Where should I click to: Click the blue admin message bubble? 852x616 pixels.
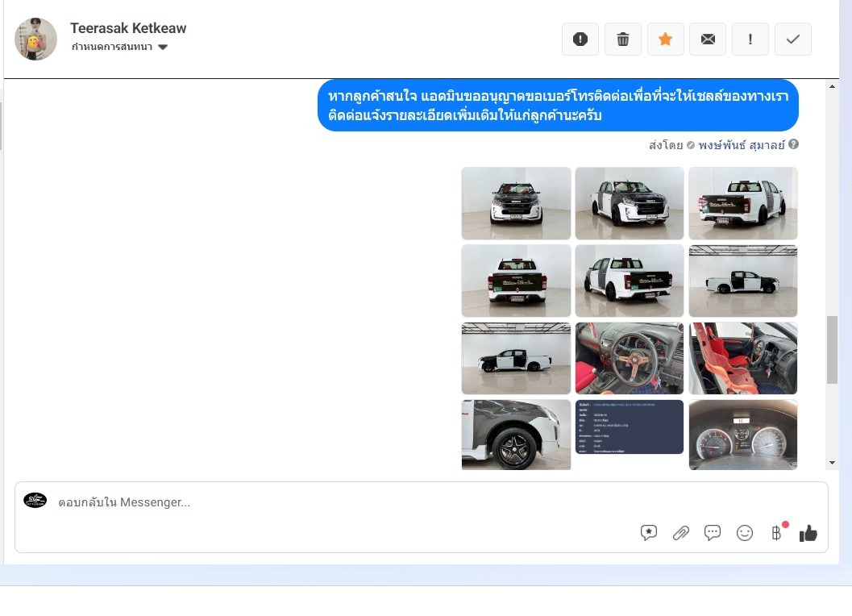click(558, 106)
